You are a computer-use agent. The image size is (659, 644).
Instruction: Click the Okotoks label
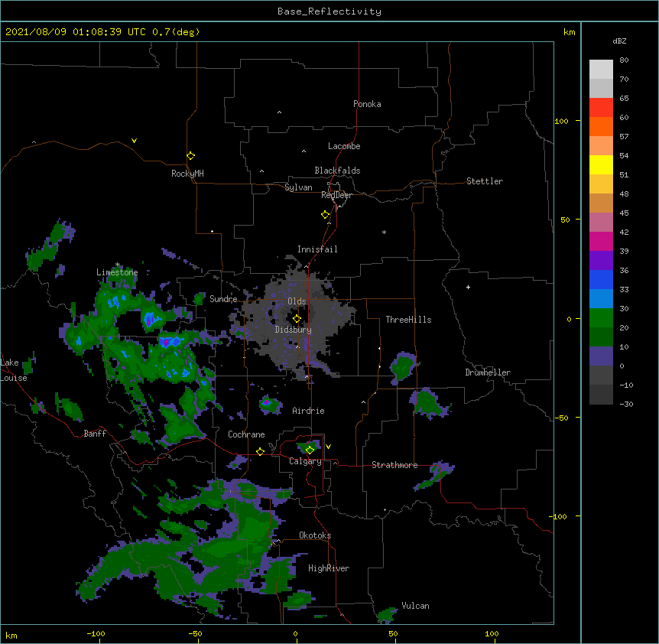click(x=315, y=535)
